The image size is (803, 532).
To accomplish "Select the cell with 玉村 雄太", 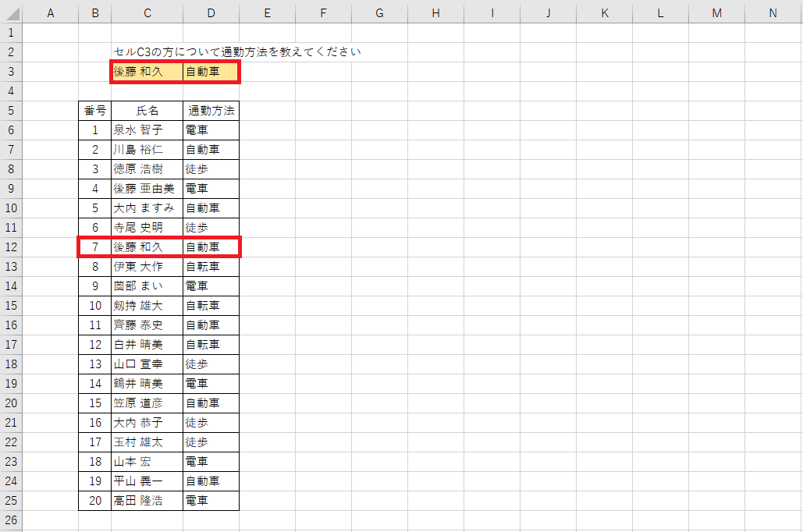I will [147, 442].
